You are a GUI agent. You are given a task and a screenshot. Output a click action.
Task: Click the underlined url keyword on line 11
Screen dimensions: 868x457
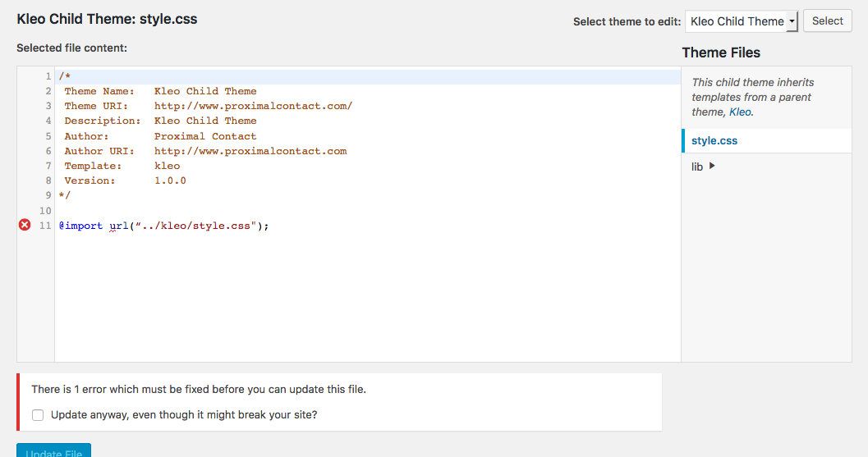119,226
